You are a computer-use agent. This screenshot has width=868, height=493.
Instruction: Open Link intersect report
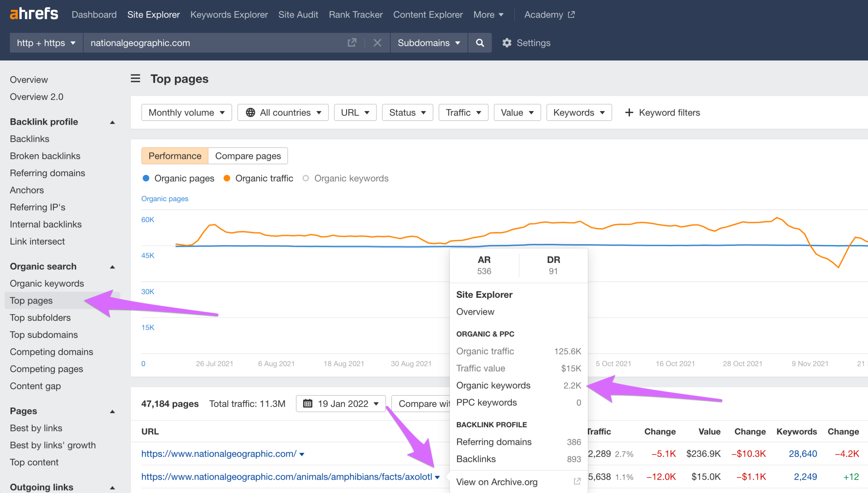point(37,241)
